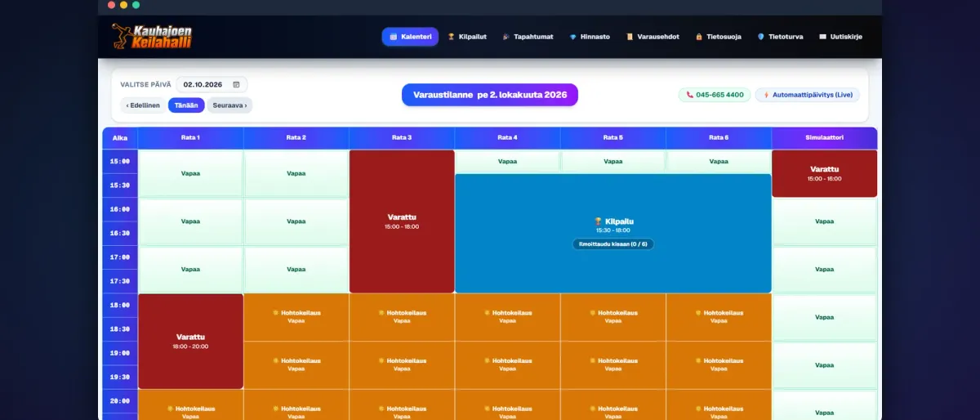Book Simulaattori Vapaa slot at 18:00
Image resolution: width=980 pixels, height=420 pixels.
point(825,317)
